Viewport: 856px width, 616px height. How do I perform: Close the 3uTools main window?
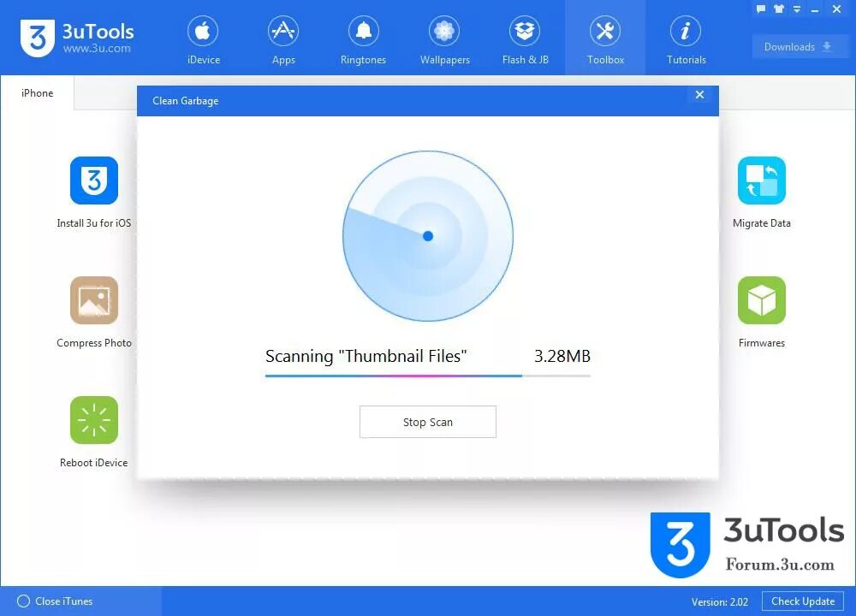click(836, 9)
